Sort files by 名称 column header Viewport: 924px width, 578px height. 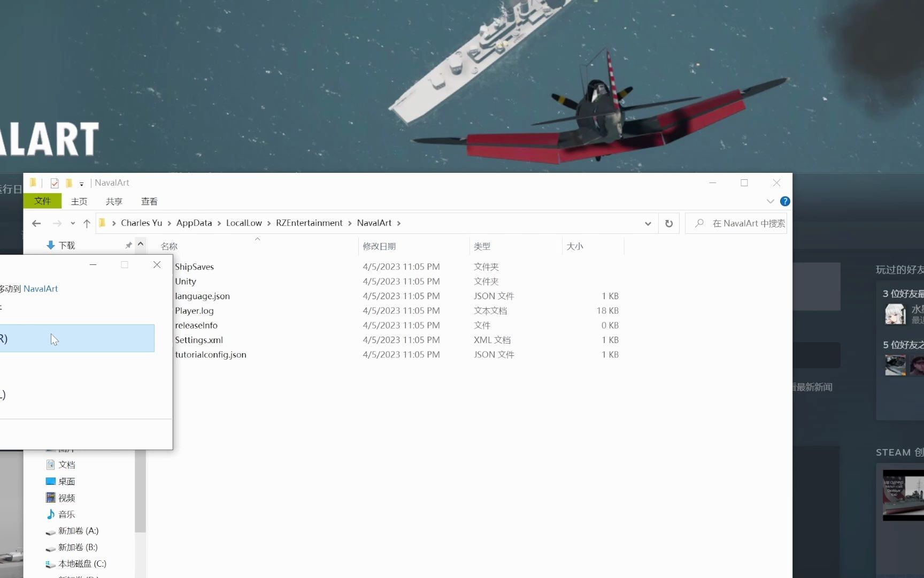click(x=169, y=246)
